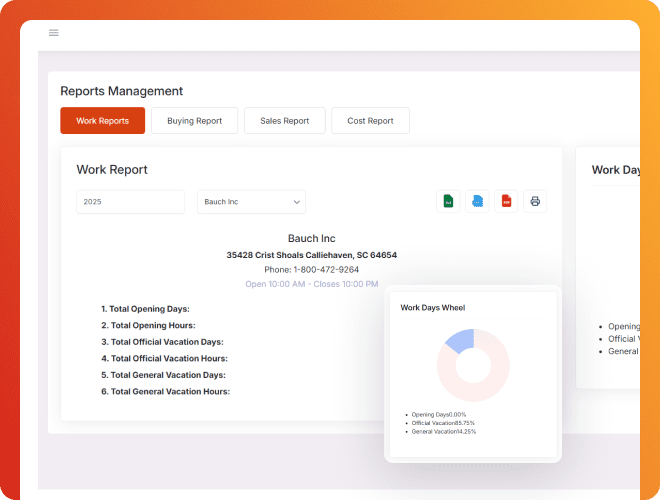Click the dropdown chevron next to Bauch Inc
Viewport: 660px width, 500px height.
pos(297,202)
